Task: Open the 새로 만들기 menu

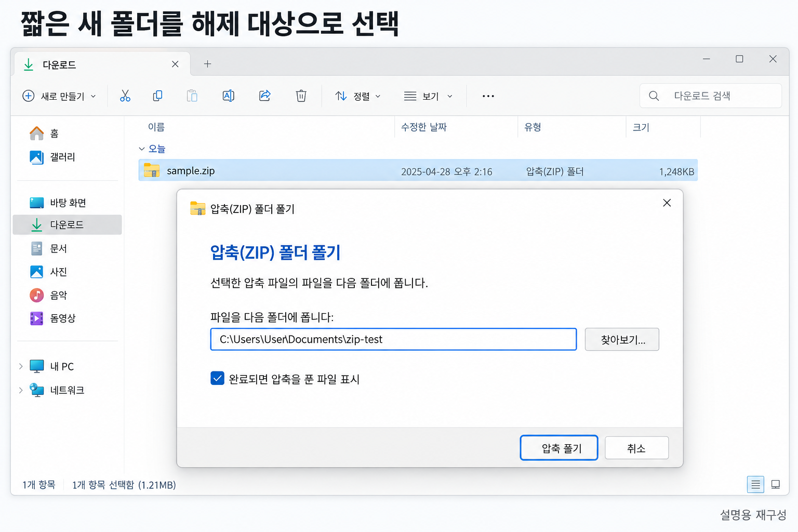Action: [59, 96]
